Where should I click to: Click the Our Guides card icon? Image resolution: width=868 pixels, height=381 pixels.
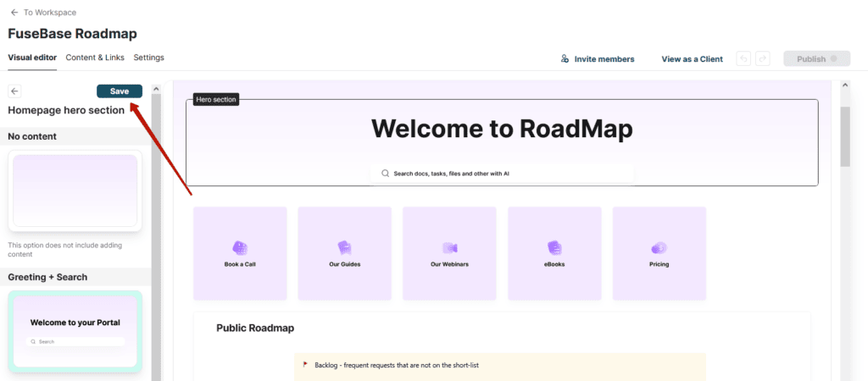[344, 248]
